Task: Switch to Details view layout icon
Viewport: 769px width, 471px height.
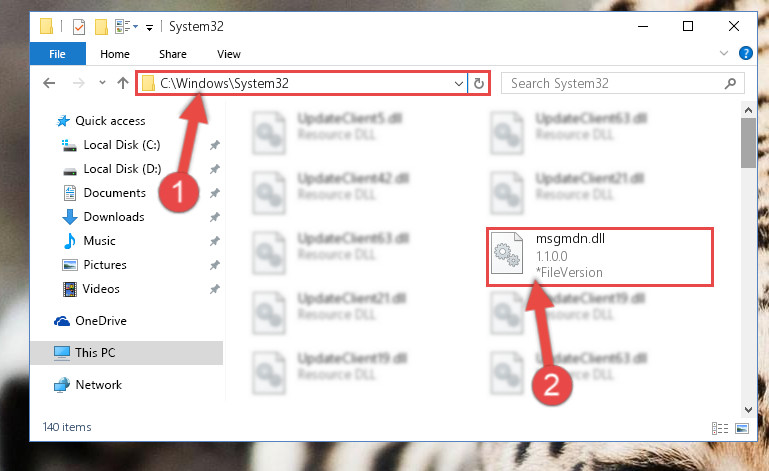Action: (720, 428)
